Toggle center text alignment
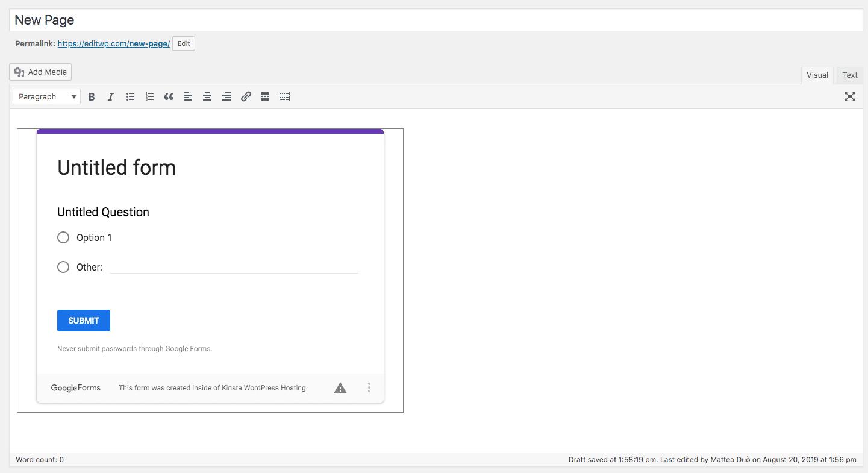The width and height of the screenshot is (868, 473). (207, 96)
